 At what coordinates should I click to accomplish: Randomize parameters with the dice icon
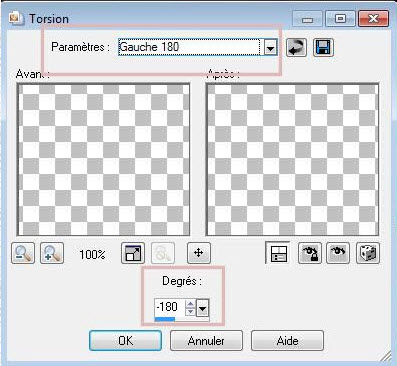click(x=368, y=253)
